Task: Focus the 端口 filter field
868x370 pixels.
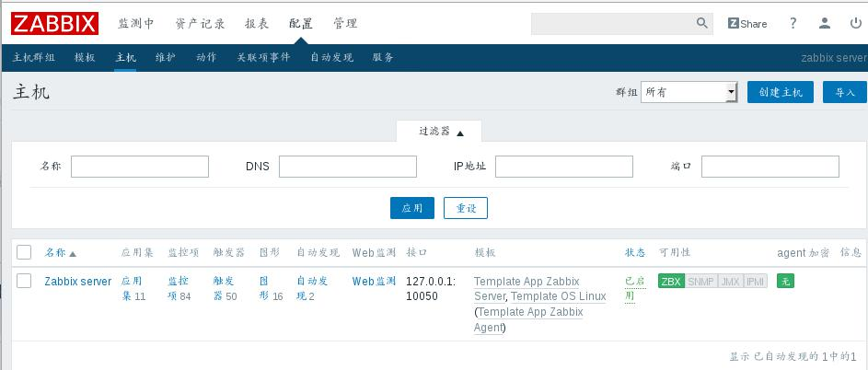Action: (770, 167)
